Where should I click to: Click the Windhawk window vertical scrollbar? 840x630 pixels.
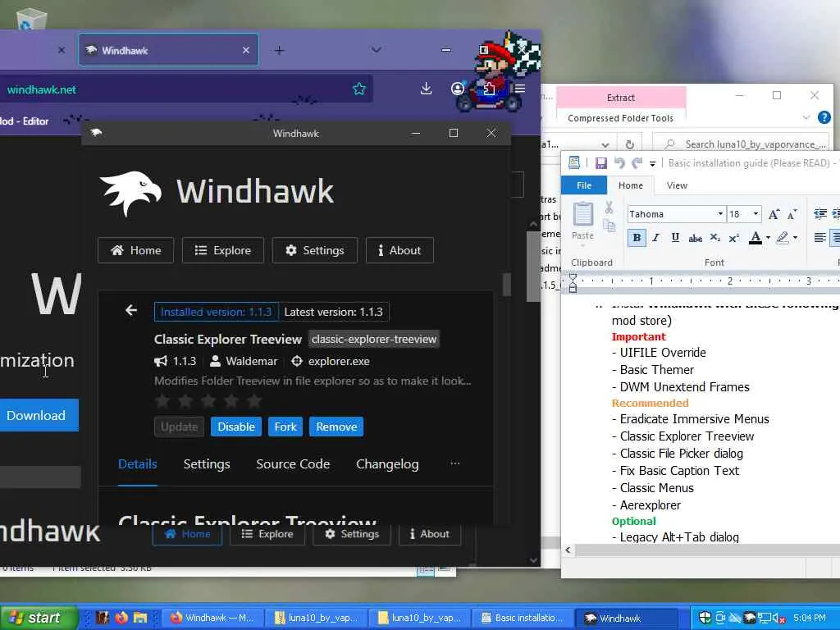(506, 285)
